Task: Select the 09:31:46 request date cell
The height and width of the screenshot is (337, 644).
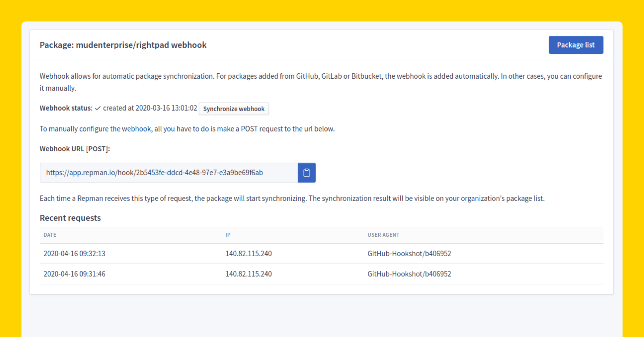Action: [x=74, y=274]
